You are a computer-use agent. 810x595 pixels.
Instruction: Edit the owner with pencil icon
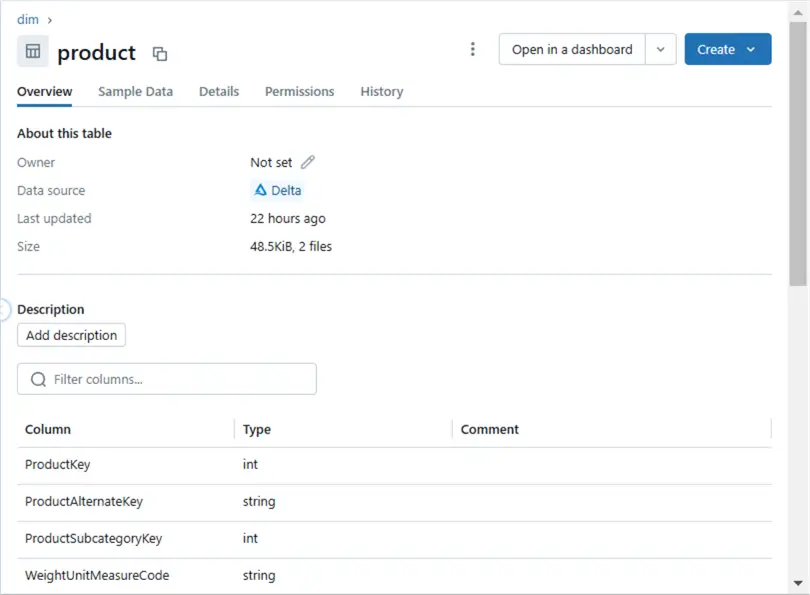point(308,162)
